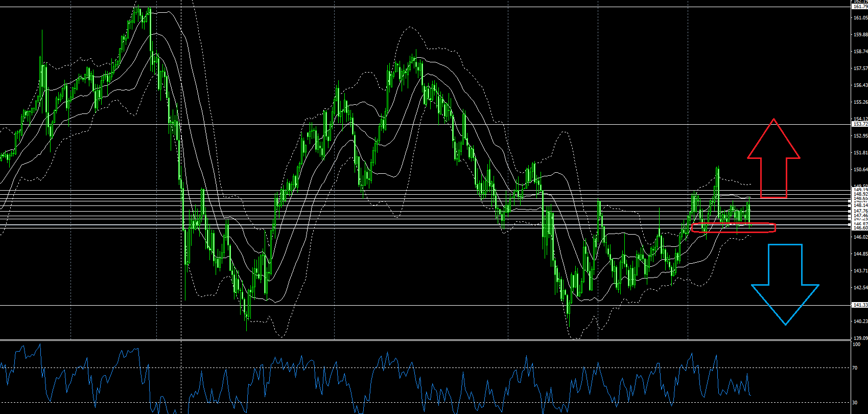The height and width of the screenshot is (414, 868).
Task: Click the 139.09 price scale value
Action: coord(860,338)
